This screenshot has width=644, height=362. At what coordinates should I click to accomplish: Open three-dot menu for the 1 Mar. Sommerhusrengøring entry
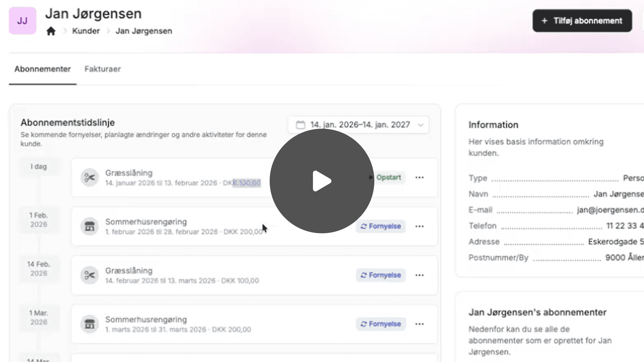pyautogui.click(x=419, y=324)
